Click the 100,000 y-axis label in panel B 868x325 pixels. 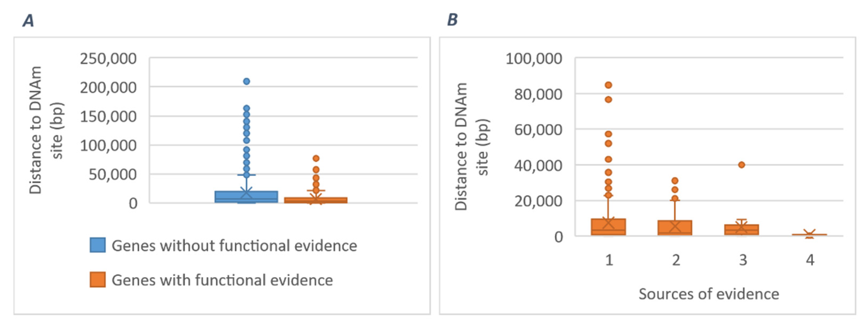click(534, 59)
